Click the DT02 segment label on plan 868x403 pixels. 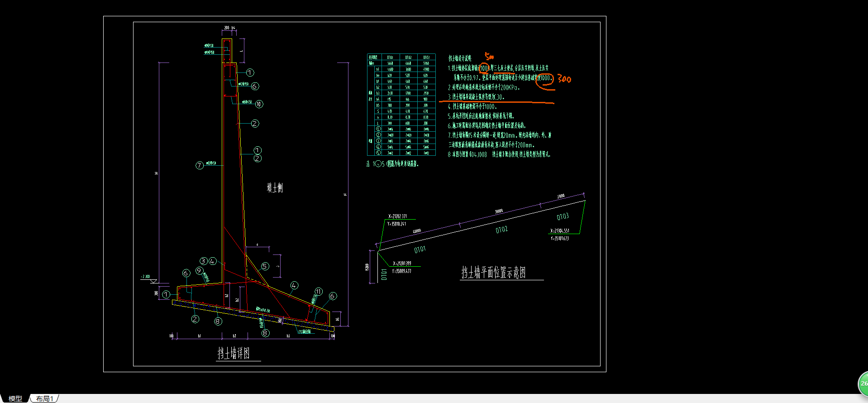tap(501, 230)
